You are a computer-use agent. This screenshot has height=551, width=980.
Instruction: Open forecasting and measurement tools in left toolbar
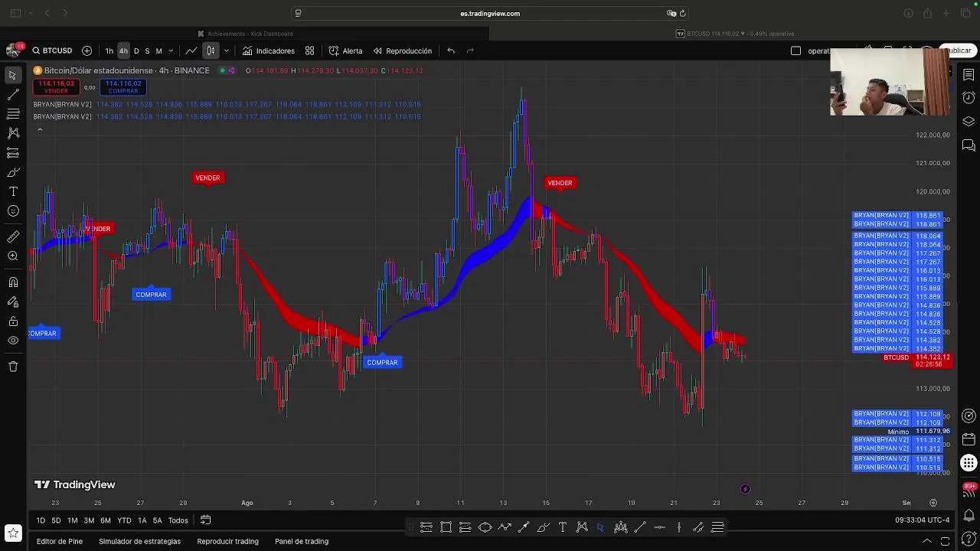pos(13,153)
